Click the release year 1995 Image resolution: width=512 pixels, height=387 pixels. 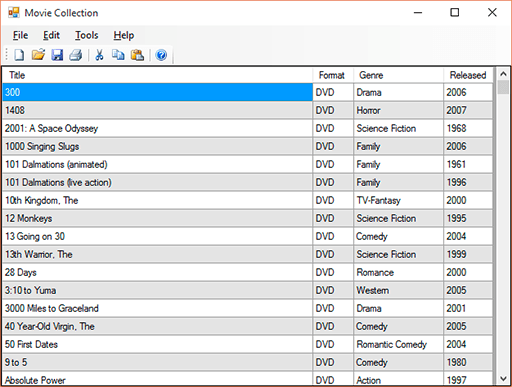(x=468, y=218)
